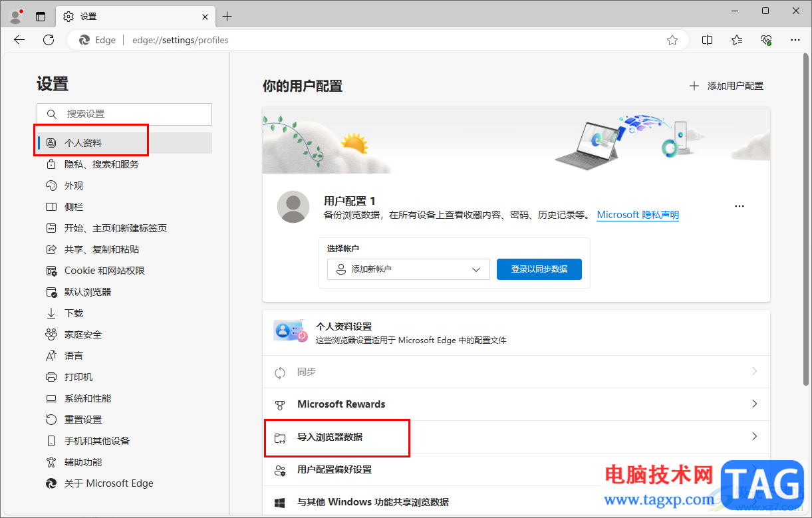
Task: Open a new tab with the plus button
Action: (229, 16)
